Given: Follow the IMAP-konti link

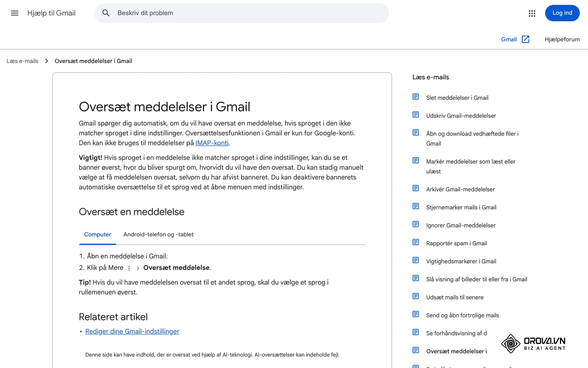Looking at the screenshot, I should [212, 143].
